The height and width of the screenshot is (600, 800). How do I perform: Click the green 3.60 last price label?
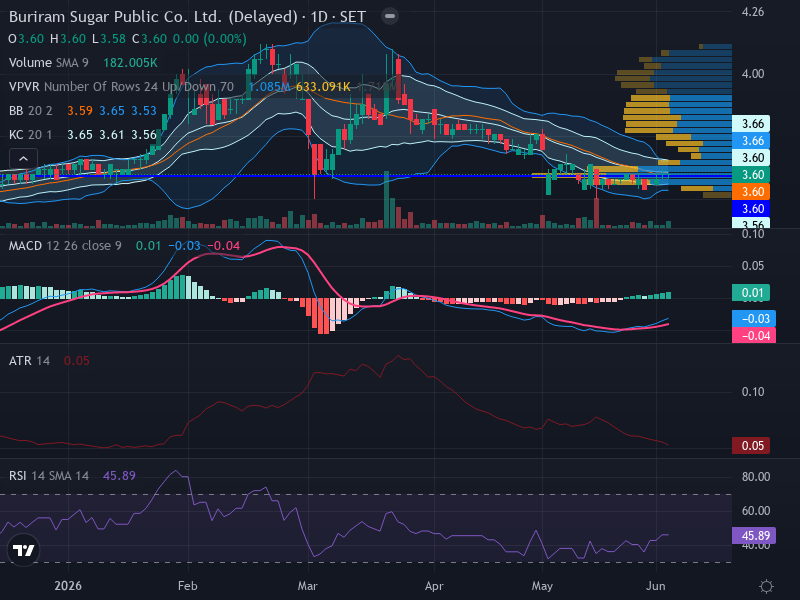(751, 174)
